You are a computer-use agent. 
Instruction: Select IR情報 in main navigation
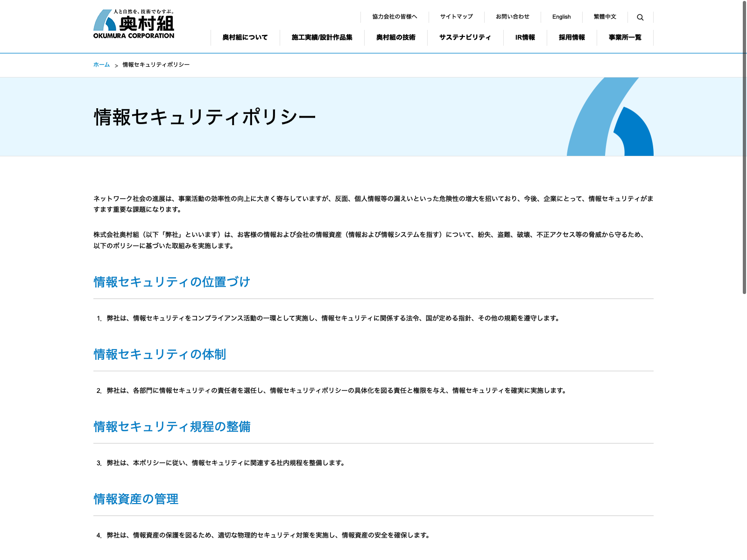525,37
